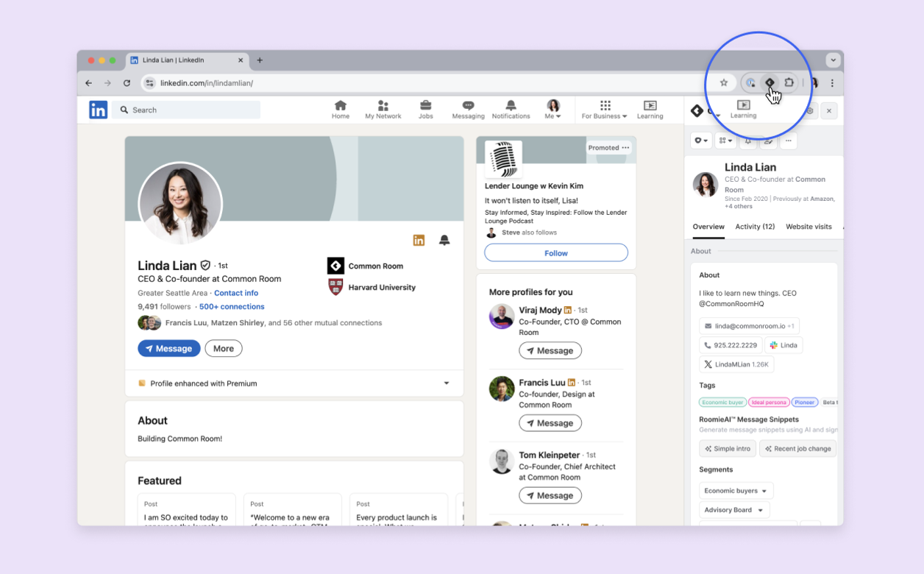The width and height of the screenshot is (924, 574).
Task: Click the edit note icon in the Common Room panel
Action: coord(768,141)
